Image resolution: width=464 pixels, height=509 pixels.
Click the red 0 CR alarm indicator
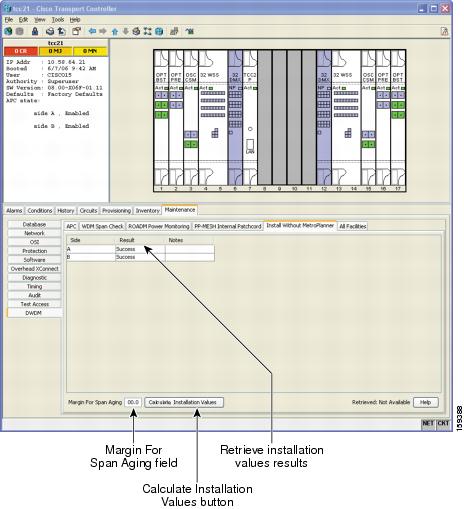click(21, 51)
